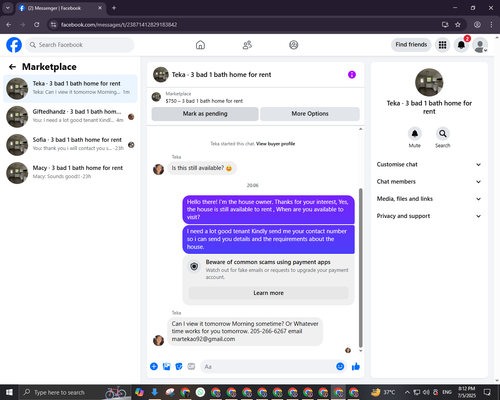This screenshot has width=500, height=400.
Task: Attach a file with the photo icon
Action: (x=166, y=367)
